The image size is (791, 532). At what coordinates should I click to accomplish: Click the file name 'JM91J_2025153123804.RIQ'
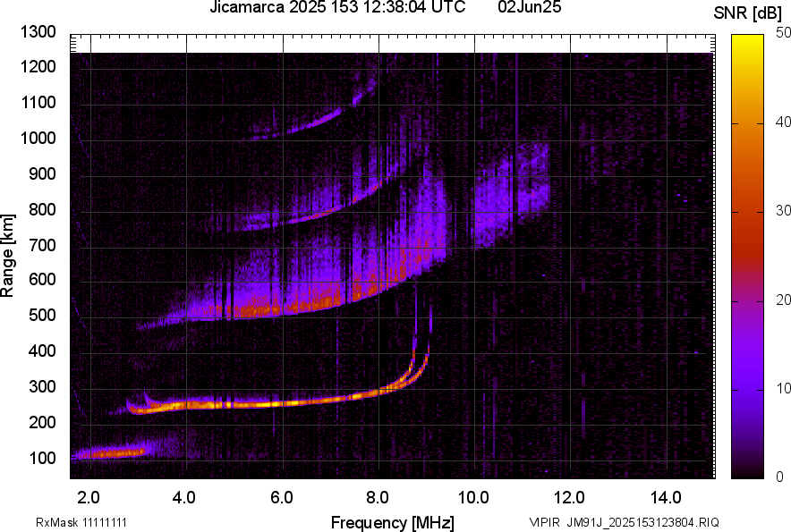(643, 522)
